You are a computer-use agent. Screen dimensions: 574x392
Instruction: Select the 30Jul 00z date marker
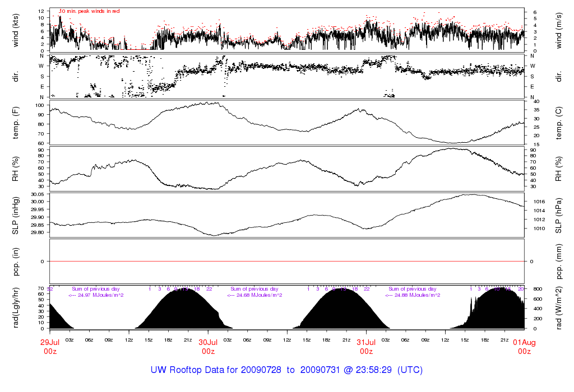pos(208,346)
